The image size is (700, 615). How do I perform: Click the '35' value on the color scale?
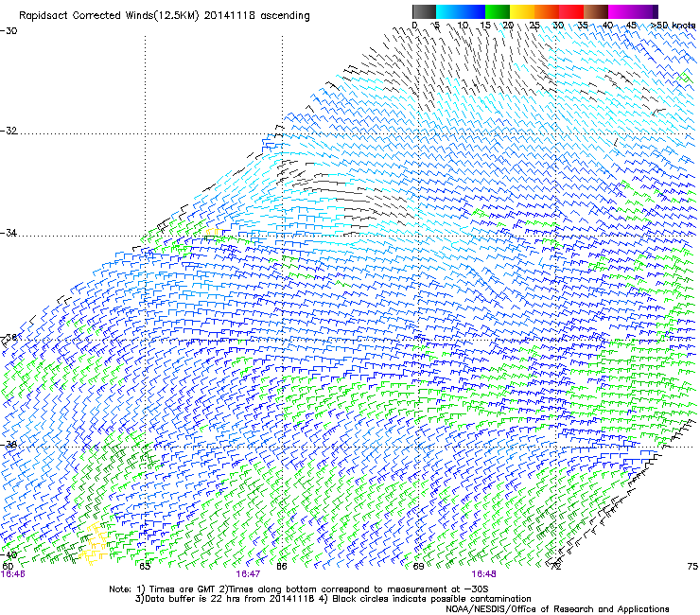[583, 26]
